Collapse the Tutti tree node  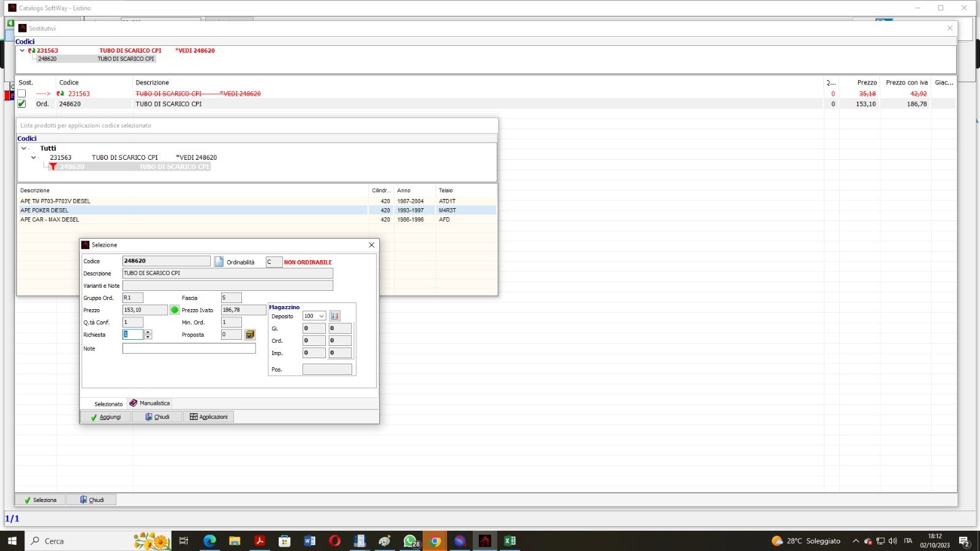pyautogui.click(x=24, y=148)
